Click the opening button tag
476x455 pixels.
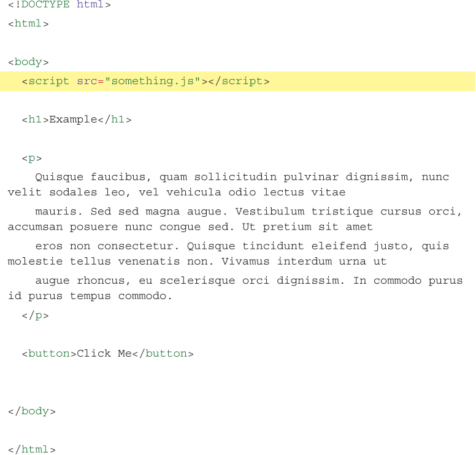pos(49,354)
